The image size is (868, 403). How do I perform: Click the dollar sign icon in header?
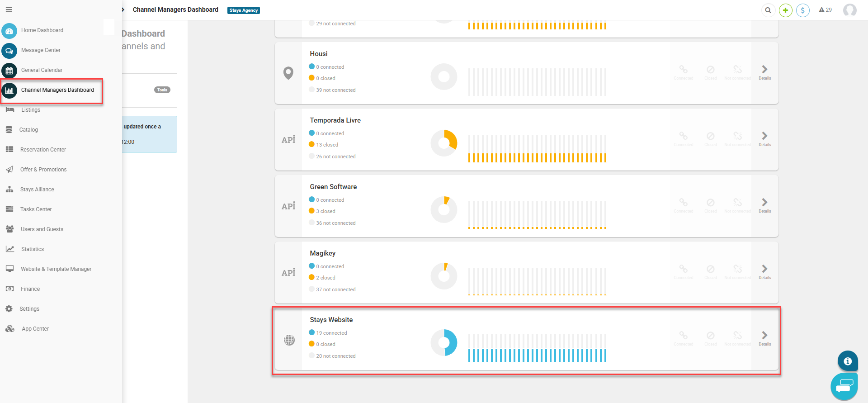click(x=803, y=10)
